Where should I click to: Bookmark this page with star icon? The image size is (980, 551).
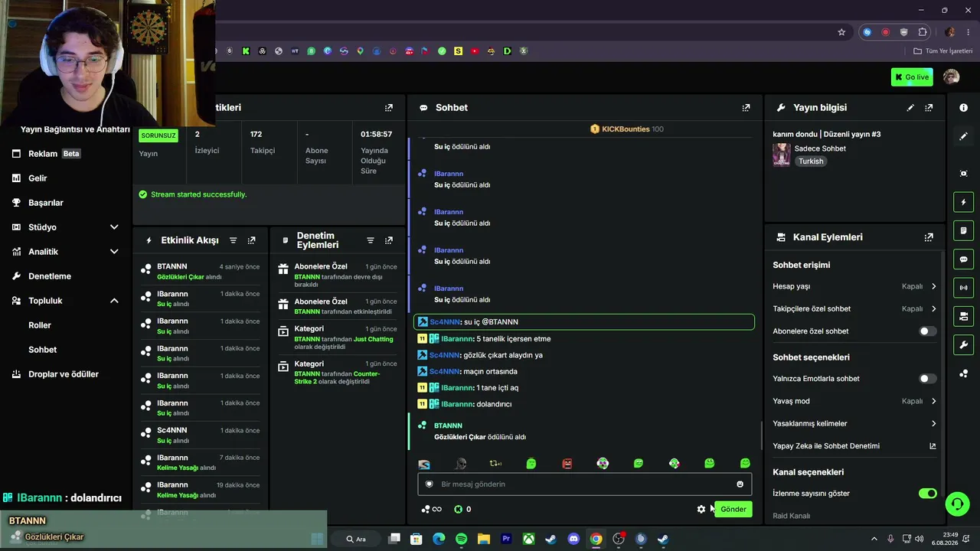point(841,32)
